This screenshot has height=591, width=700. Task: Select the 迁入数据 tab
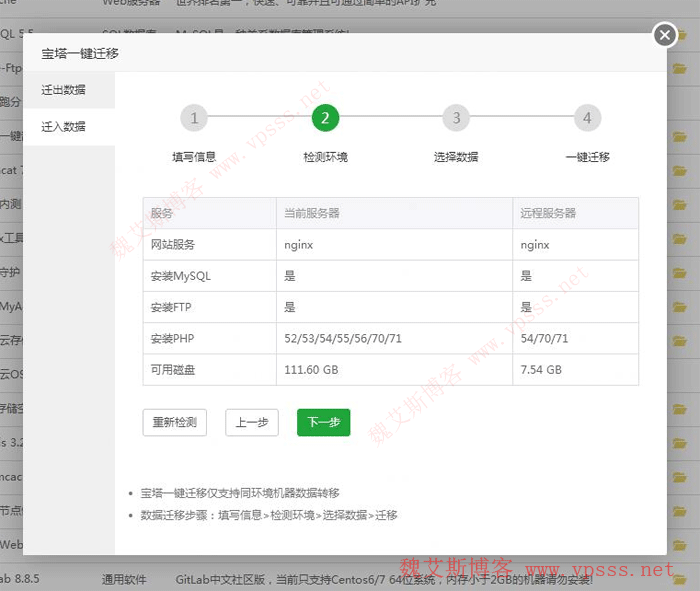[63, 127]
